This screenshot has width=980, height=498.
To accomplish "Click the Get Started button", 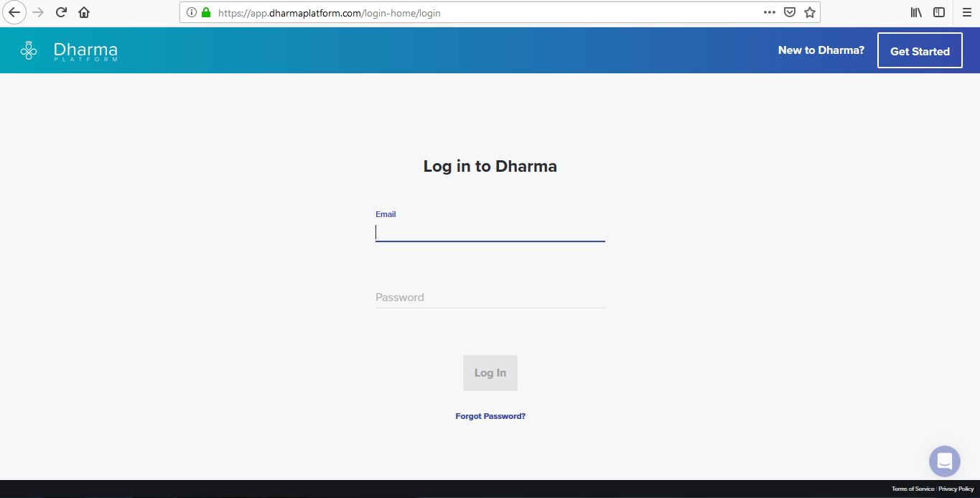I will 920,51.
